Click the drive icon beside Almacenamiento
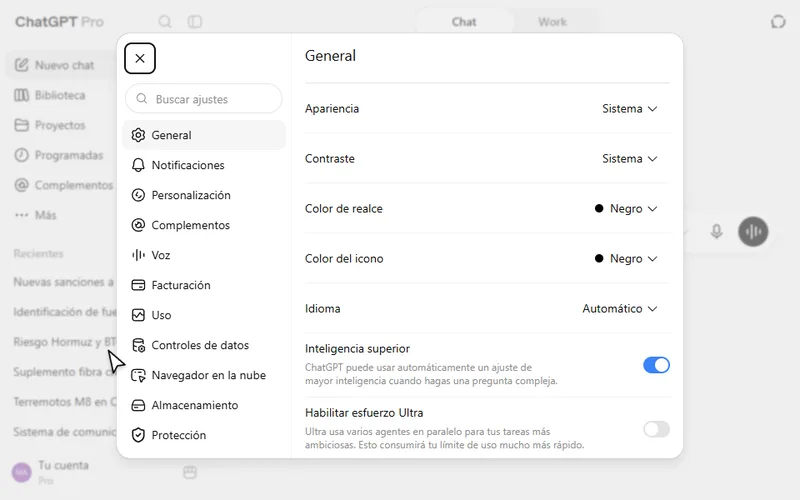 pos(138,405)
